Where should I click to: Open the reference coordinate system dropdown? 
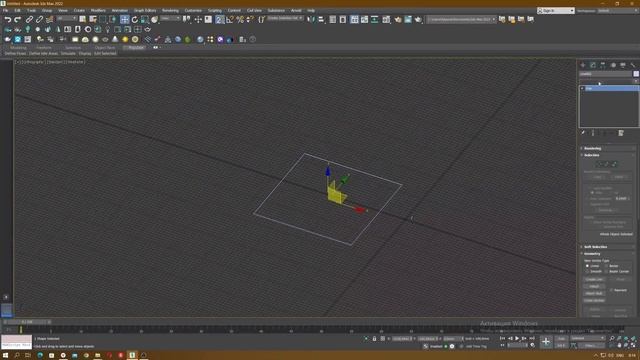click(x=170, y=19)
